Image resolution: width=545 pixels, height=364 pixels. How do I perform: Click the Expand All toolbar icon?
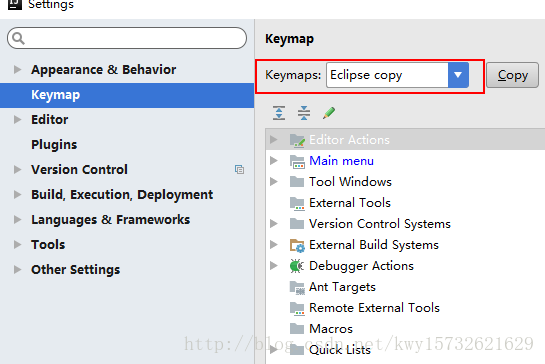click(279, 113)
